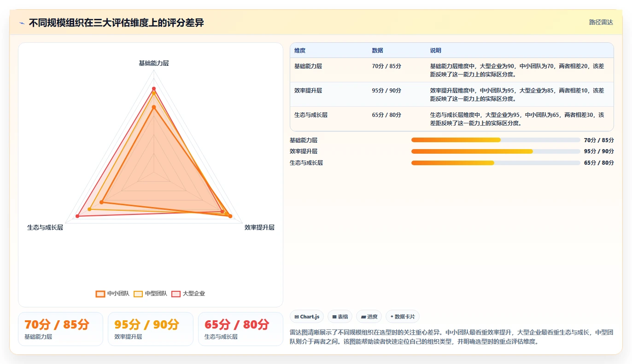Open the yellow 95分 / 90分 data card
Viewport: 632px width, 364px height.
[x=151, y=329]
